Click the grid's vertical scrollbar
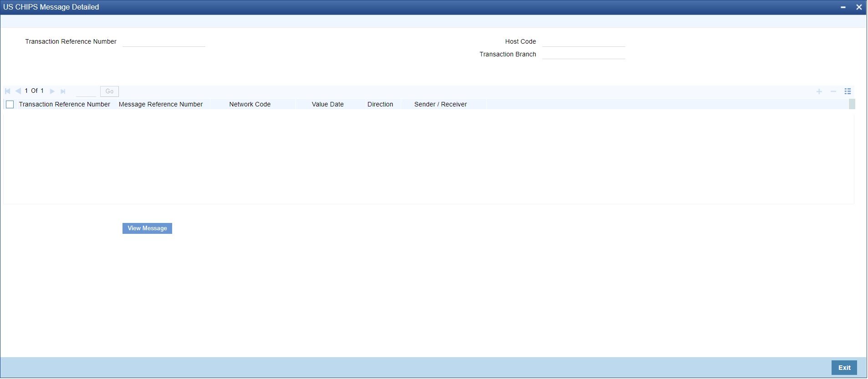 pyautogui.click(x=852, y=104)
